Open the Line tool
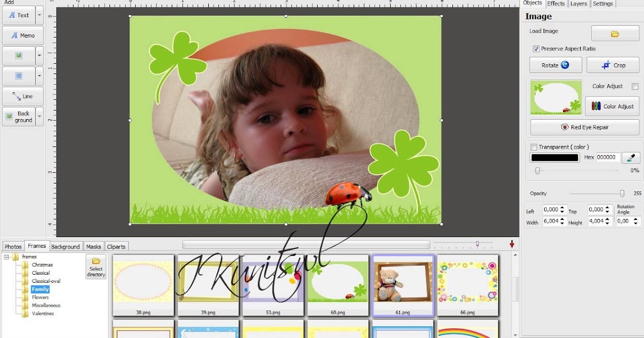 (x=22, y=96)
